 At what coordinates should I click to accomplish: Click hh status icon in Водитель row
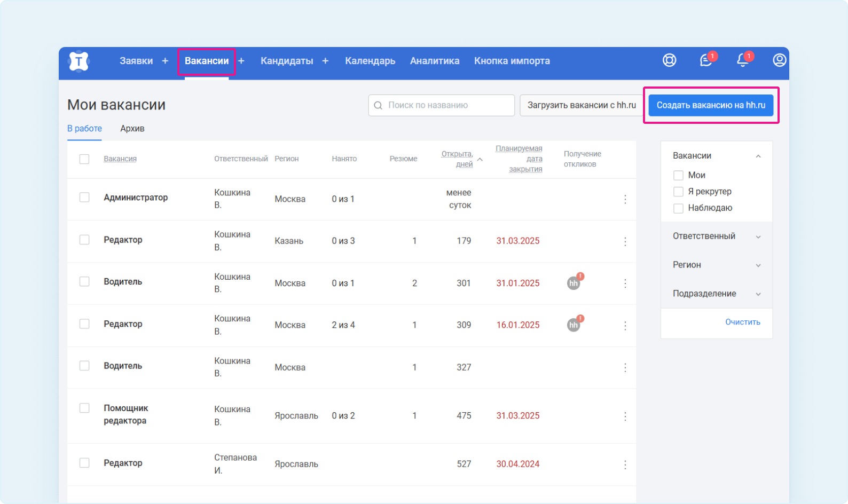pos(574,283)
